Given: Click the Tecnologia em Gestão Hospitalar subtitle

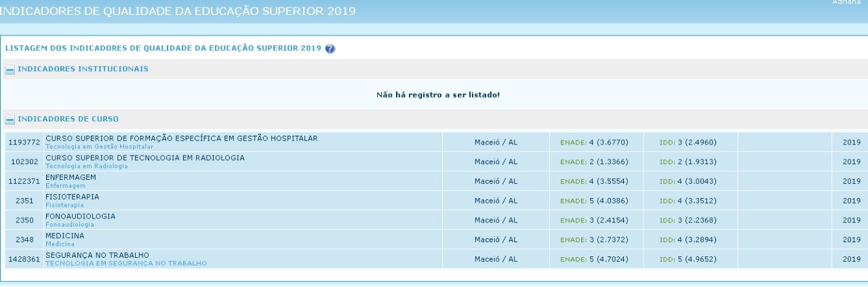Looking at the screenshot, I should tap(99, 147).
